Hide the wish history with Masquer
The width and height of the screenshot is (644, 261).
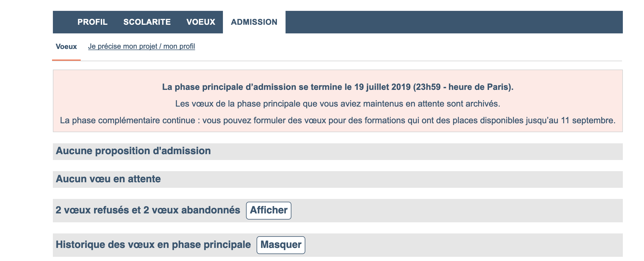[281, 245]
